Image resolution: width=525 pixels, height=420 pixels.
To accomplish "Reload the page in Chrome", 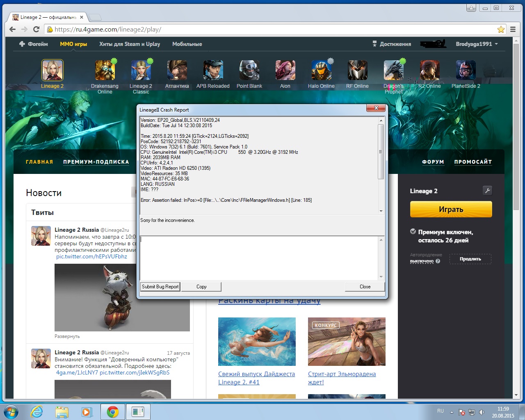I will (36, 30).
